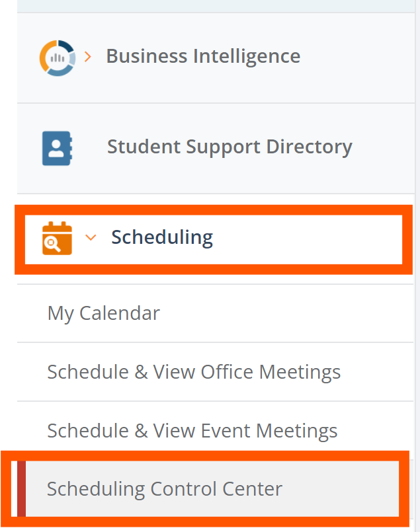Click Schedule & View Event Meetings
This screenshot has height=532, width=420.
(x=192, y=430)
